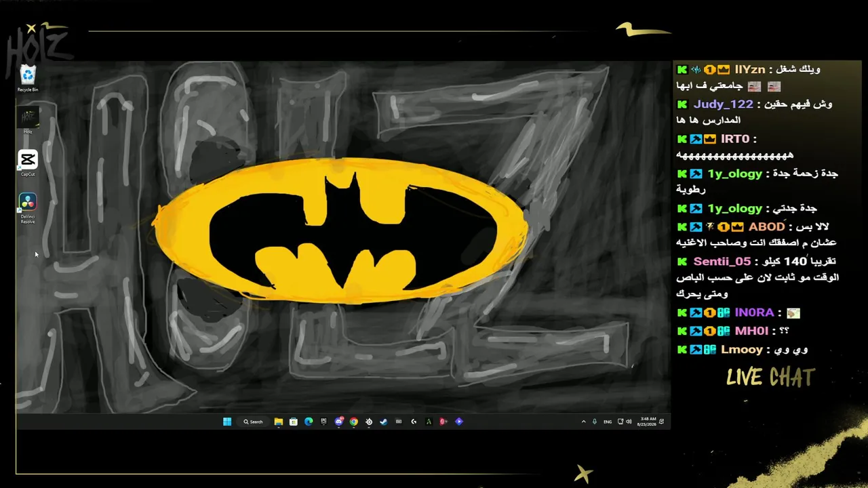Click username Judy_122 in live chat
Screen dimensions: 868x488
click(723, 104)
